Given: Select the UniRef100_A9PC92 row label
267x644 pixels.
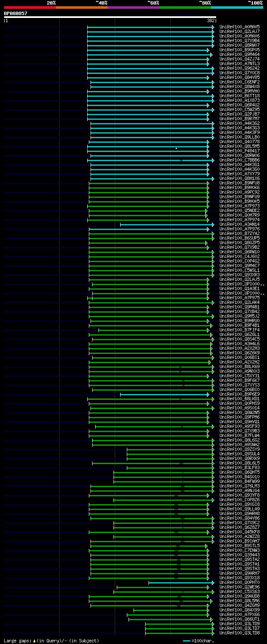Looking at the screenshot, I should (x=239, y=192).
